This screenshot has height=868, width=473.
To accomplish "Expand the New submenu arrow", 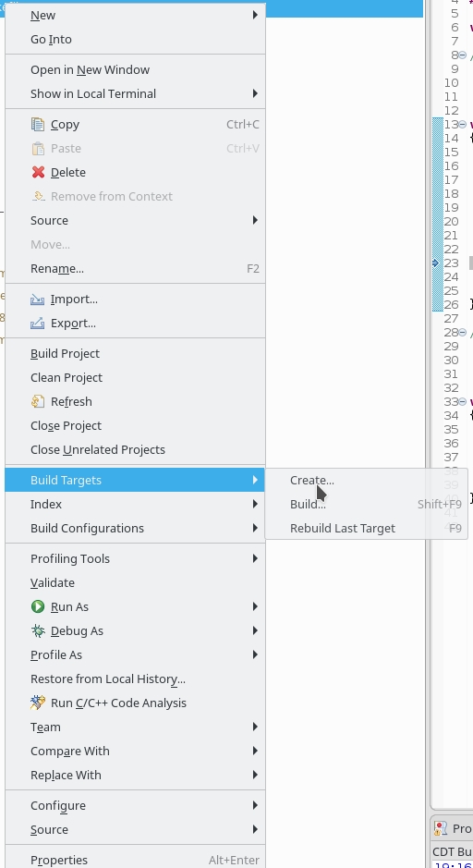I will (255, 15).
